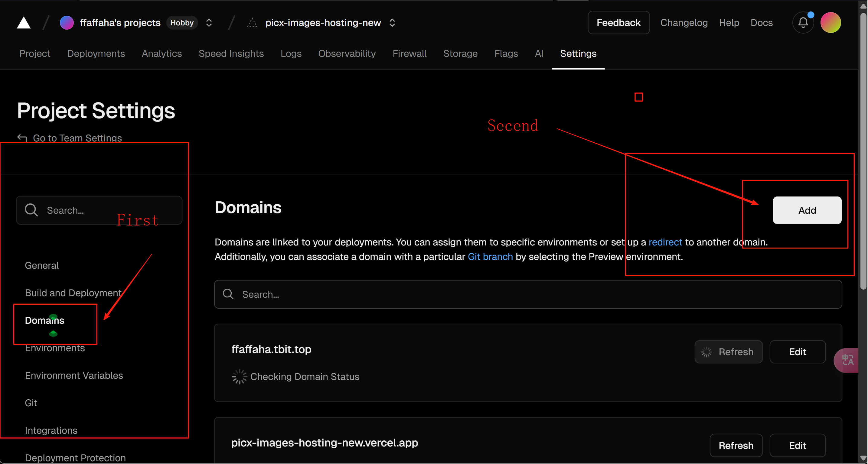Click the picx-images-hosting-new project icon

(252, 23)
